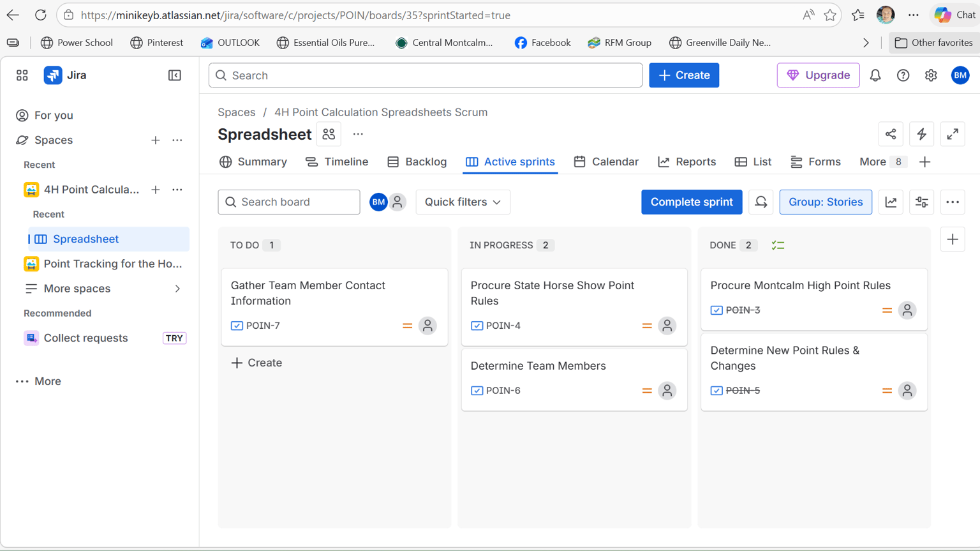Image resolution: width=980 pixels, height=551 pixels.
Task: Open the Quick filters dropdown
Action: (463, 202)
